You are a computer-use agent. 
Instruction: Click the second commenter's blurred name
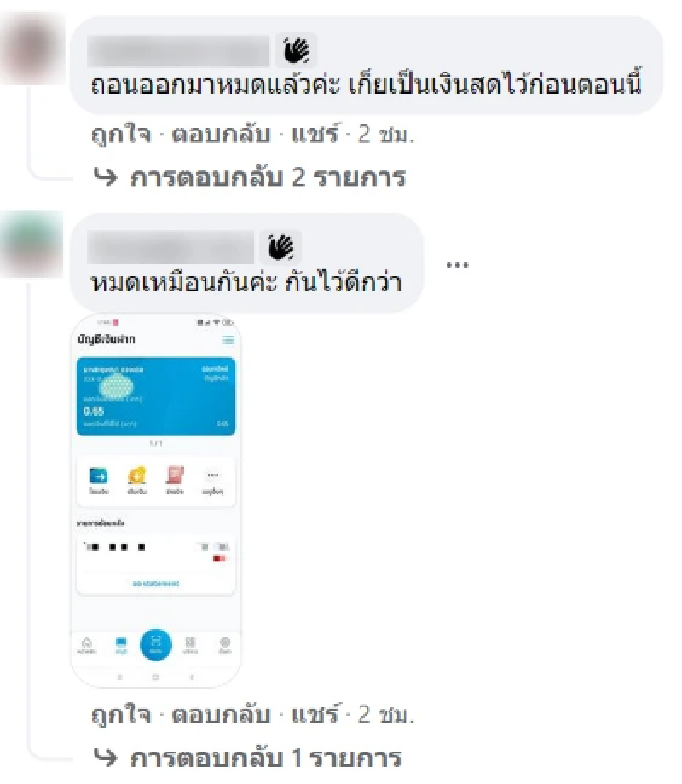(x=170, y=247)
